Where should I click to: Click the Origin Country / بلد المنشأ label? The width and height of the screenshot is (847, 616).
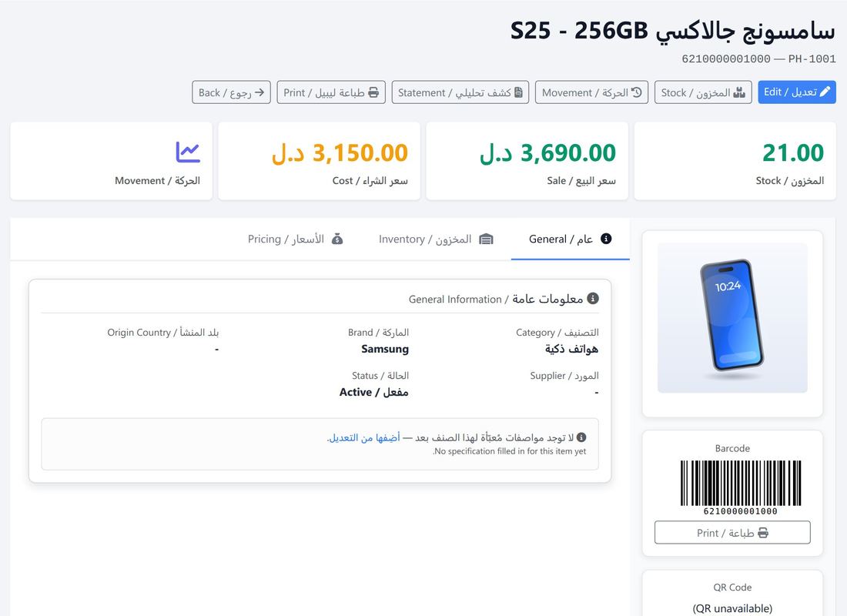click(x=162, y=333)
